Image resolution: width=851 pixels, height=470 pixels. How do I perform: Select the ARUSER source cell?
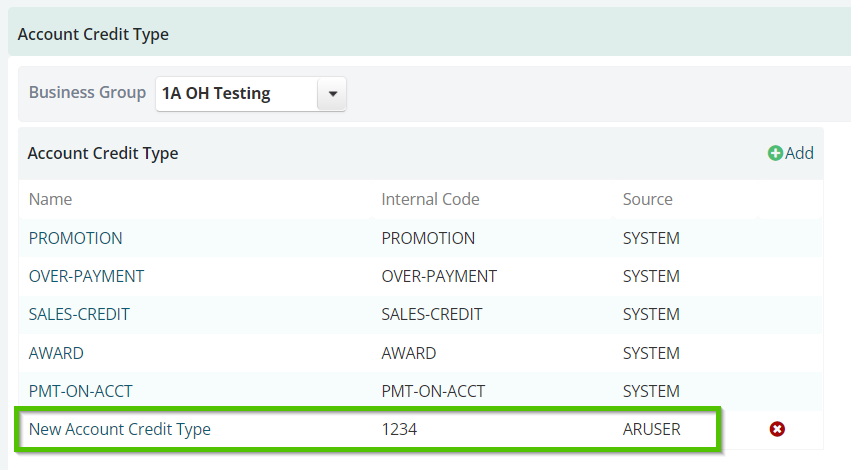651,429
